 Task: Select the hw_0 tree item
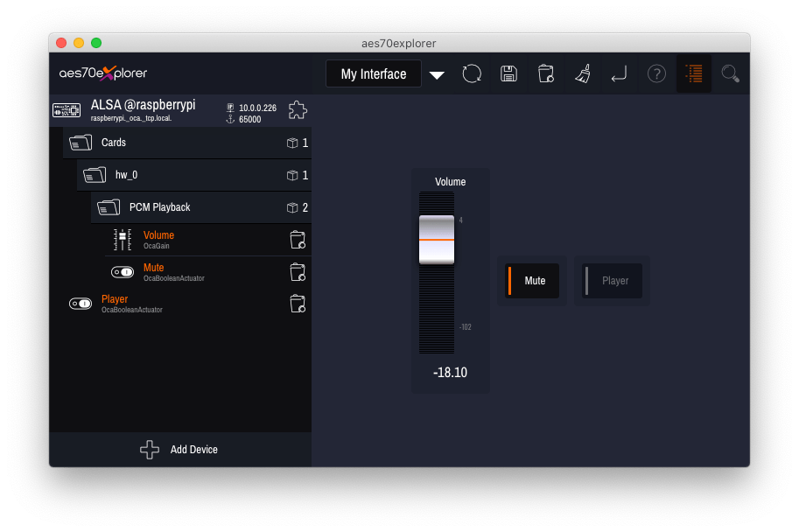point(126,175)
